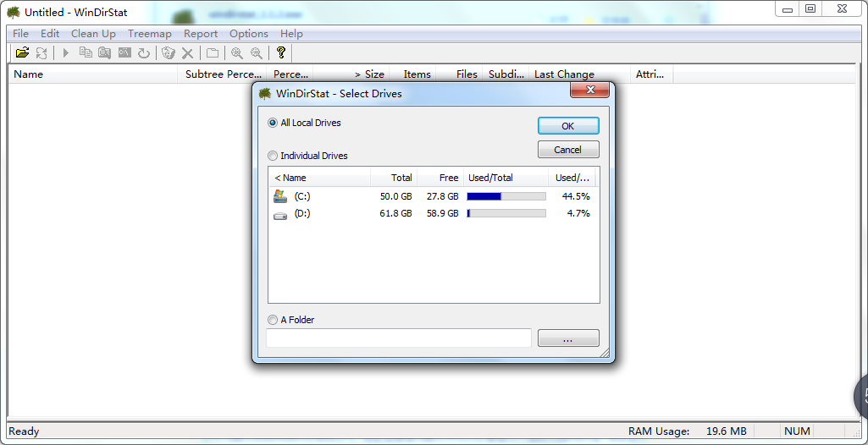Click the main window Name column header
This screenshot has height=445, width=868.
(93, 74)
